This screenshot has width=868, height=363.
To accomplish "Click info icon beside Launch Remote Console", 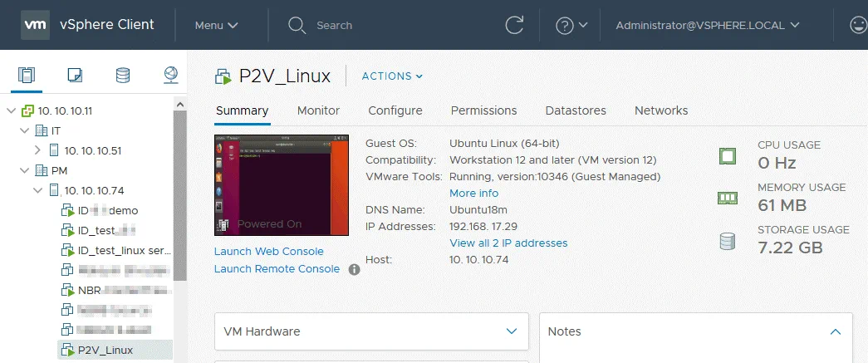I will (354, 269).
